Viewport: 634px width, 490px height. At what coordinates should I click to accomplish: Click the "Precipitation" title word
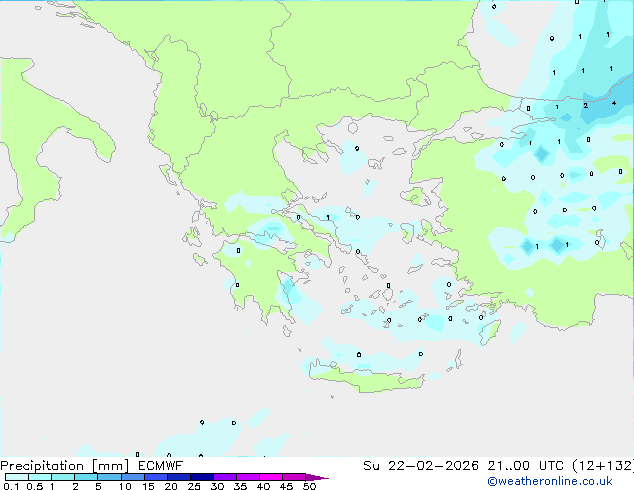(x=42, y=466)
